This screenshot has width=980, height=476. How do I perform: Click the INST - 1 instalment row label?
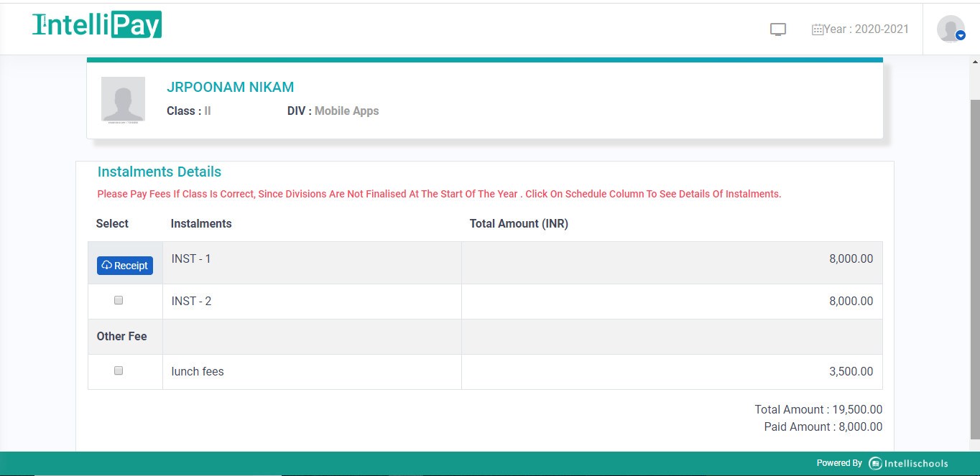(191, 259)
